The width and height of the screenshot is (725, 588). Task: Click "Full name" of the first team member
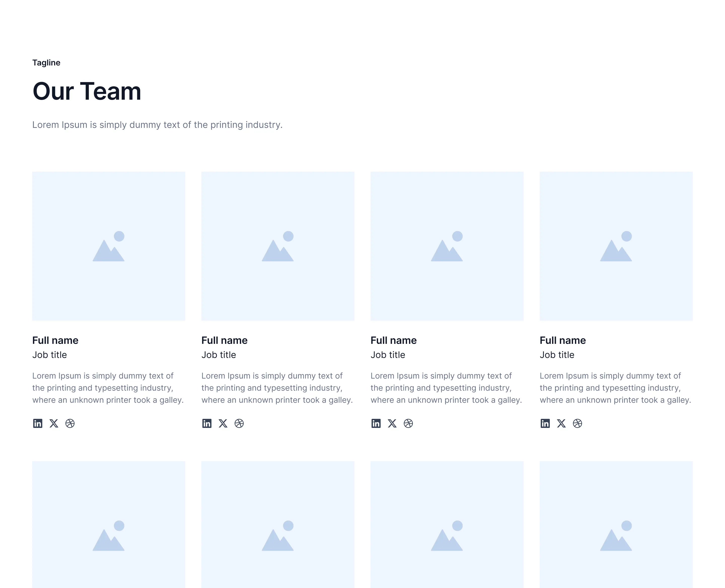click(55, 340)
